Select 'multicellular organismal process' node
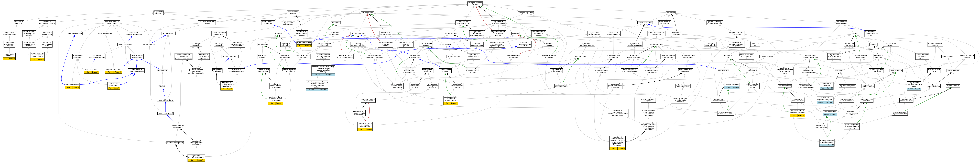 pyautogui.click(x=463, y=23)
